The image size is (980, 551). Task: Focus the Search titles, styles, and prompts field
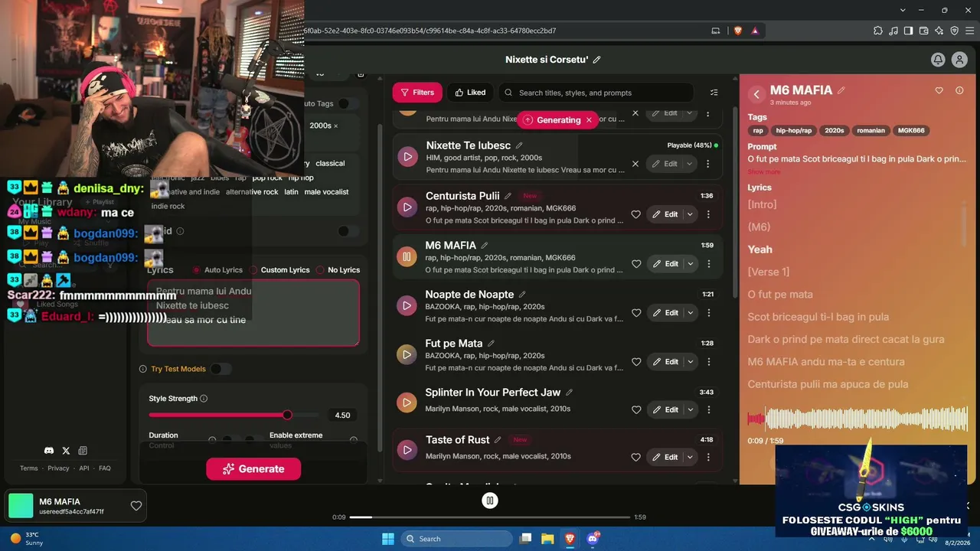tap(596, 93)
